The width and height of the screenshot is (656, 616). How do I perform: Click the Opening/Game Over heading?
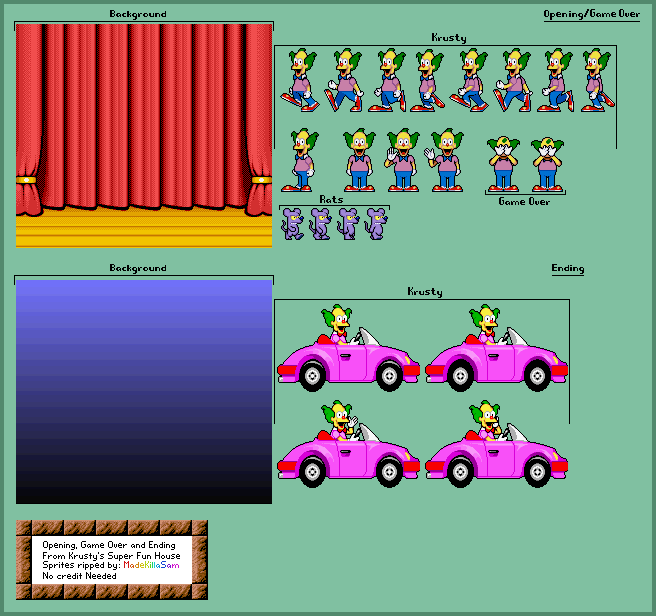pyautogui.click(x=592, y=14)
